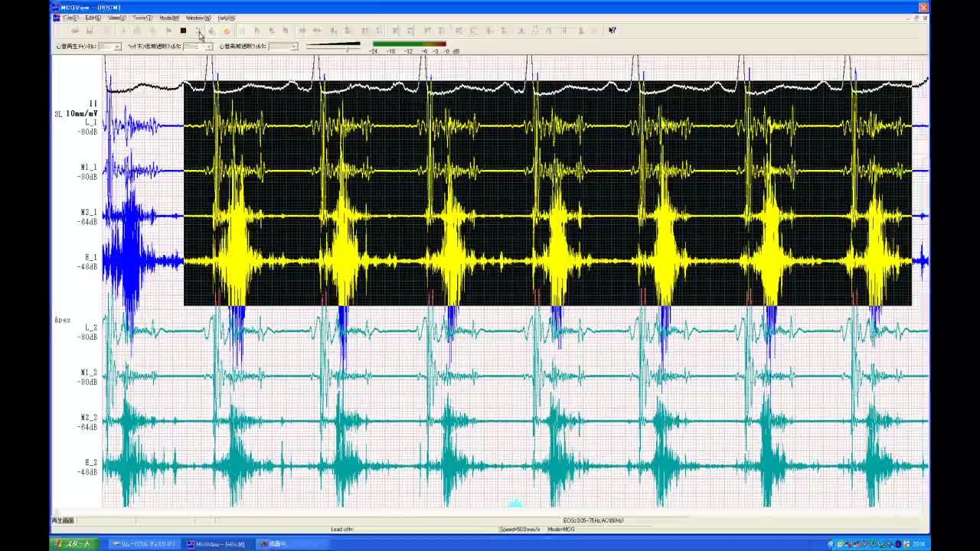Open the 心音高域遮断フィルタ combo box
The height and width of the screenshot is (551, 980).
293,47
